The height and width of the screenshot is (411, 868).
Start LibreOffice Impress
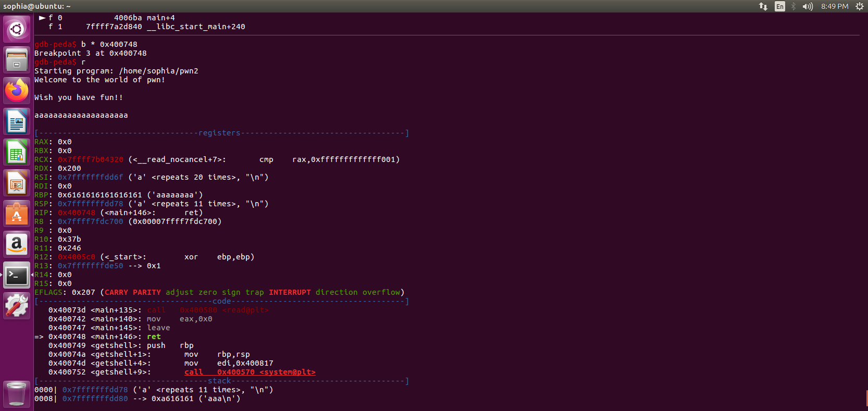17,183
